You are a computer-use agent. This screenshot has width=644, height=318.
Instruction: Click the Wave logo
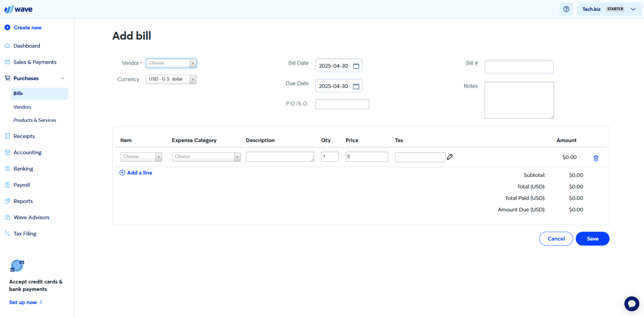(18, 9)
